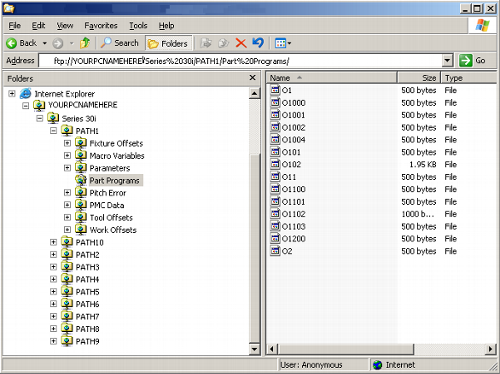Click the blue Undo arrow icon
This screenshot has width=500, height=374.
tap(258, 43)
